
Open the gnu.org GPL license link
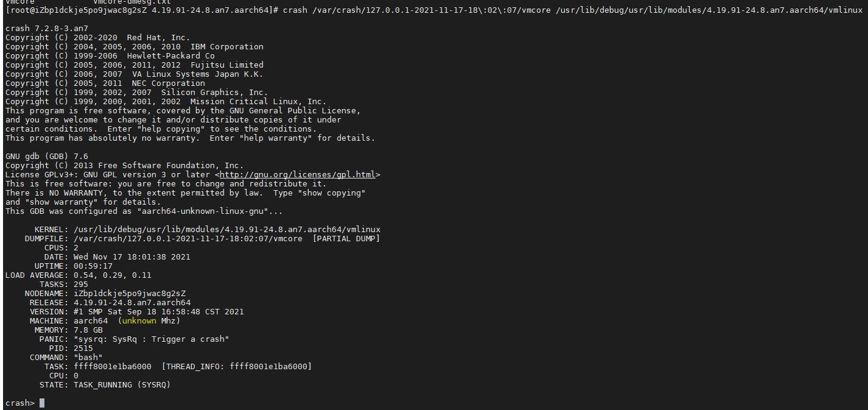coord(297,175)
